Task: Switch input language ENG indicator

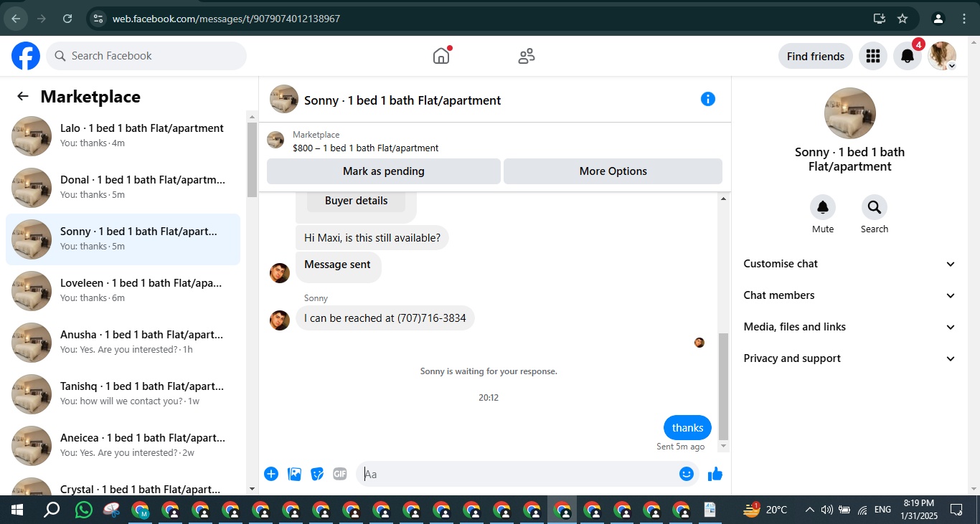Action: click(x=883, y=510)
